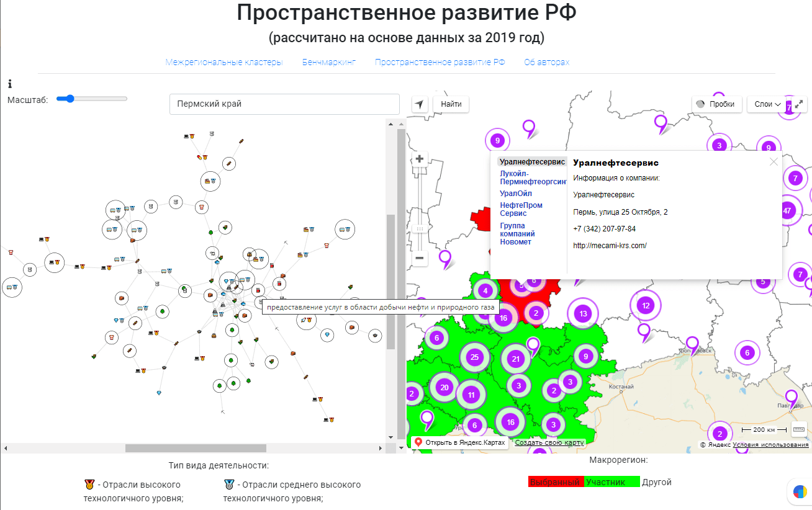
Task: Click the Найти search button on map
Action: pyautogui.click(x=451, y=104)
